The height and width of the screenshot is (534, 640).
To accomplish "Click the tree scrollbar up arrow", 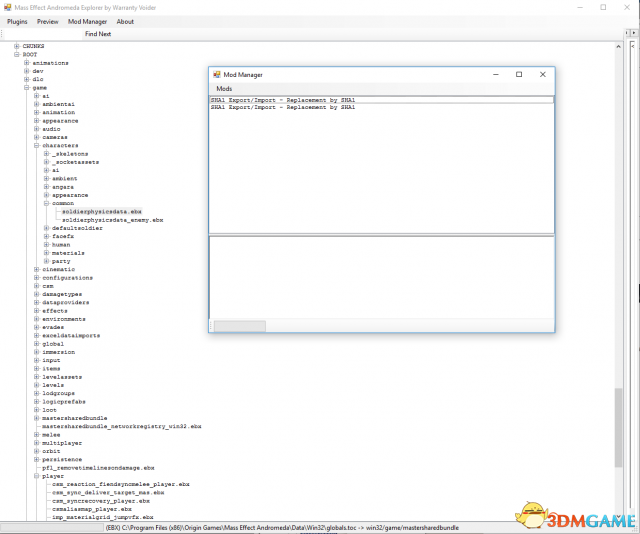I will tap(618, 47).
